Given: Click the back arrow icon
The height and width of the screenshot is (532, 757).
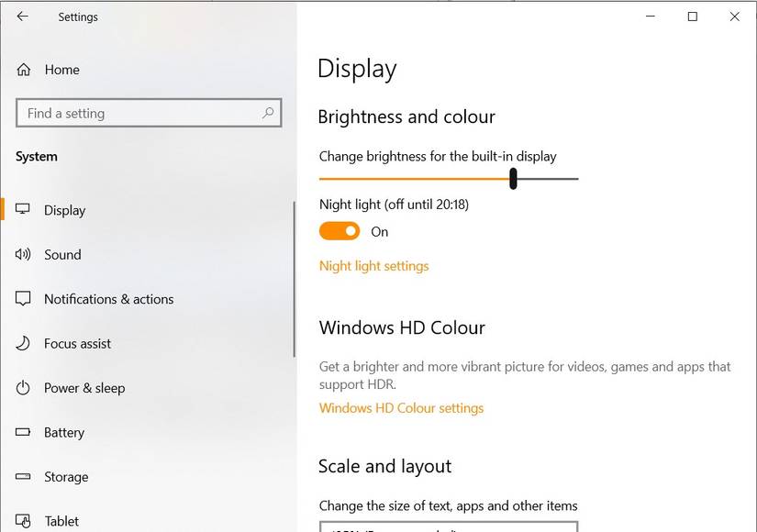Looking at the screenshot, I should point(22,17).
